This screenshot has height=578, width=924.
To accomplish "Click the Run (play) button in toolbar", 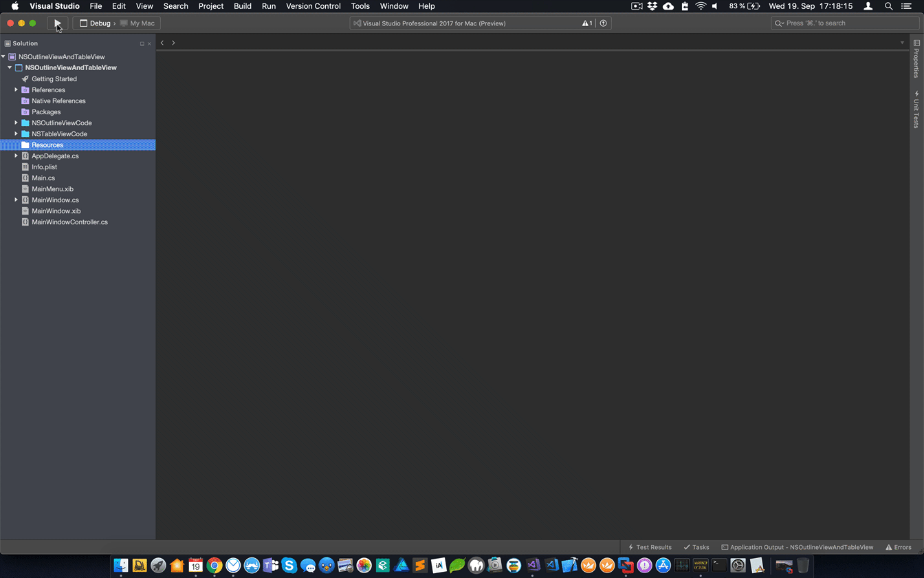I will (x=58, y=23).
